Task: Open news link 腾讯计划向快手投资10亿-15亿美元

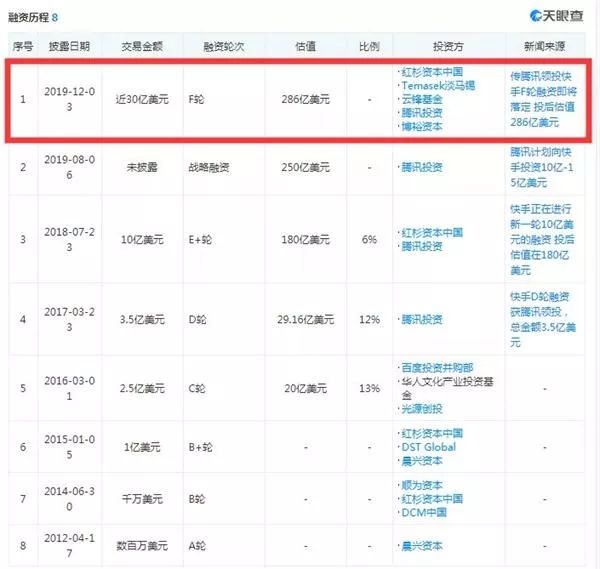Action: pos(542,167)
